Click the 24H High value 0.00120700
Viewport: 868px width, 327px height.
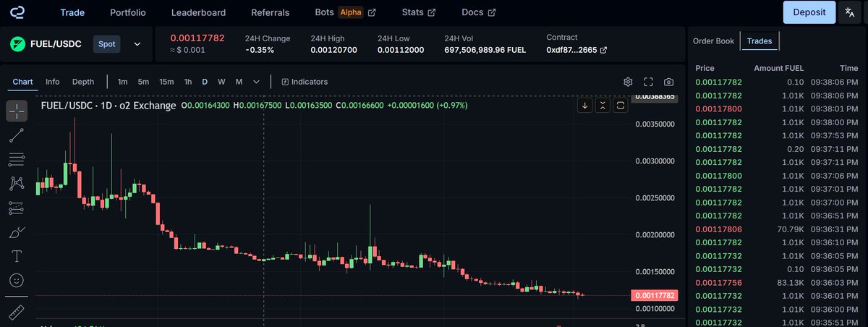tap(333, 50)
